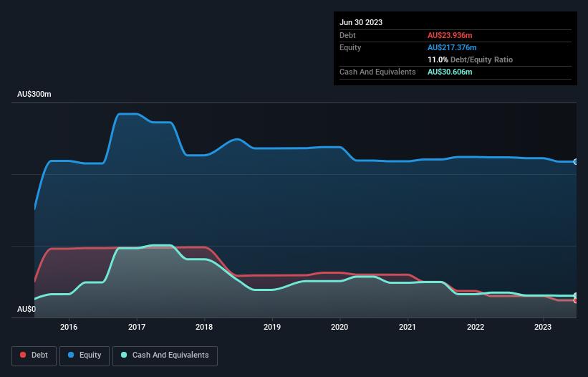Toggle Cash And Equivalents legend button
Image resolution: width=588 pixels, height=377 pixels.
pos(165,355)
